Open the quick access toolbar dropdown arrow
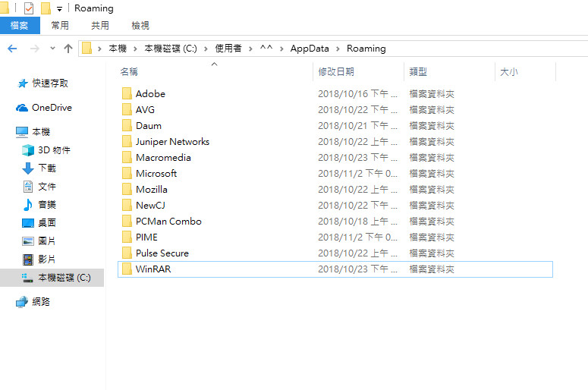Screen dimensions: 588x390 point(60,9)
